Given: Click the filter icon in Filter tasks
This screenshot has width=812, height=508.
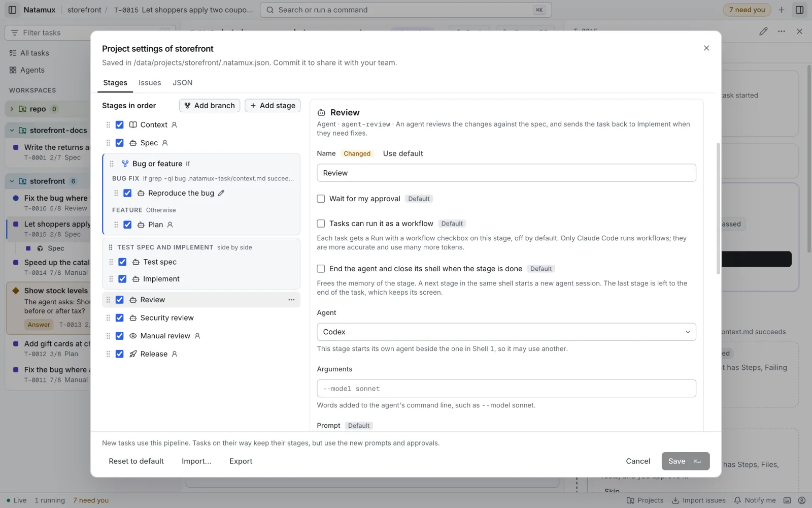Looking at the screenshot, I should 15,33.
